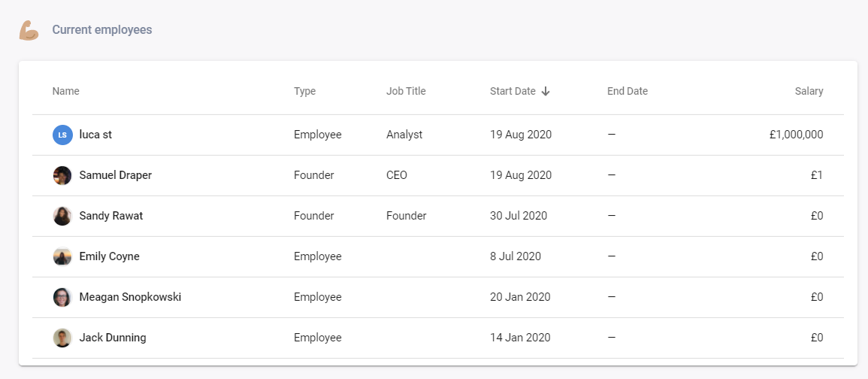Click Meagan Snopkowski's profile avatar
Image resolution: width=868 pixels, height=379 pixels.
[62, 297]
